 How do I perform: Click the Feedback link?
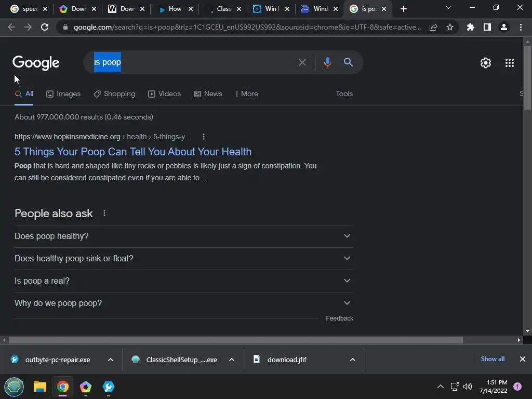tap(340, 318)
